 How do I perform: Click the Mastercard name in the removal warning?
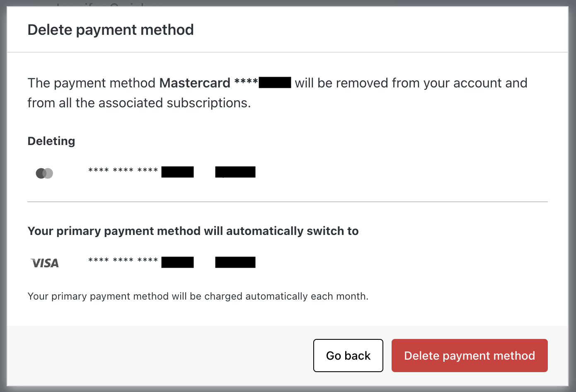(195, 83)
